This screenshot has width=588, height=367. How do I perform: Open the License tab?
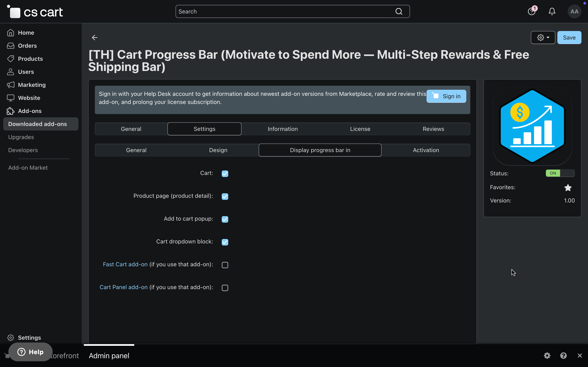coord(360,129)
